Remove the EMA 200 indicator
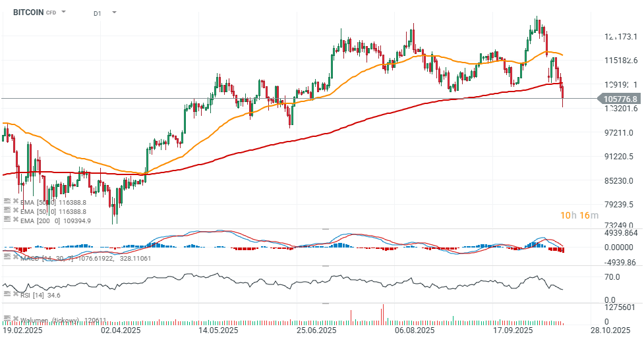 tap(15, 220)
